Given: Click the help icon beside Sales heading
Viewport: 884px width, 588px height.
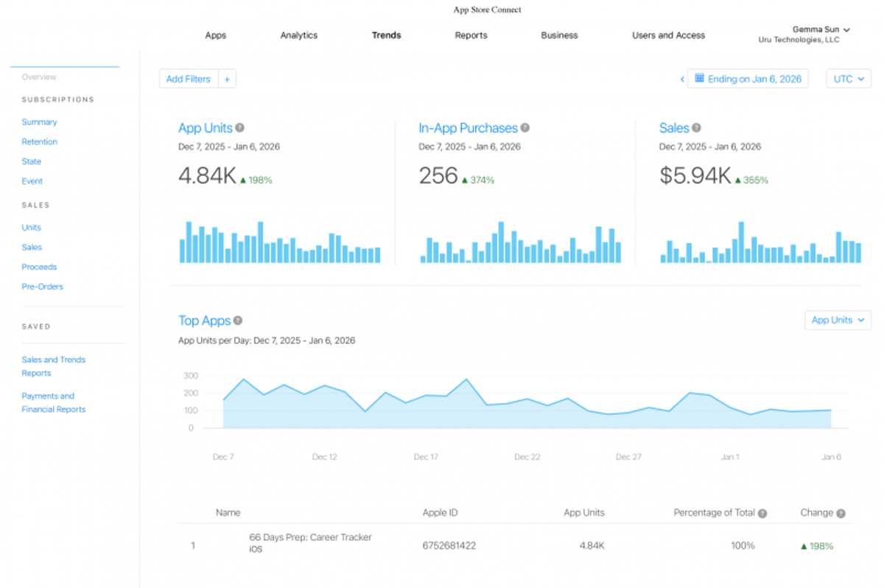Looking at the screenshot, I should [696, 128].
